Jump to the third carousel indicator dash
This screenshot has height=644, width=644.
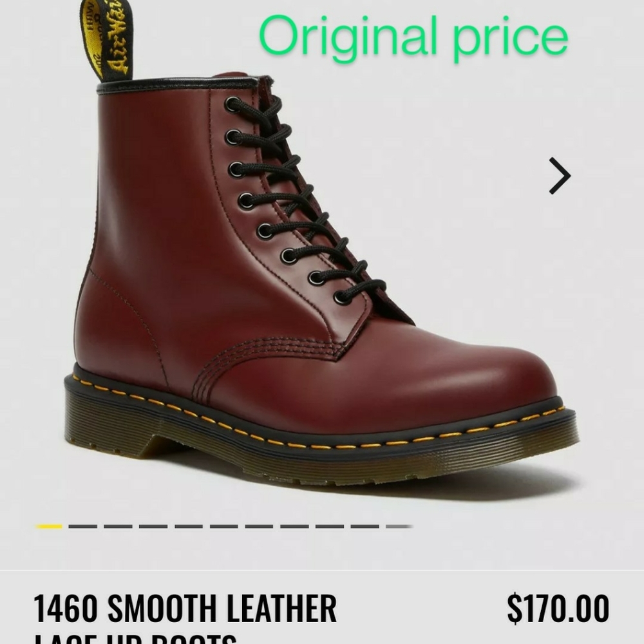(118, 526)
